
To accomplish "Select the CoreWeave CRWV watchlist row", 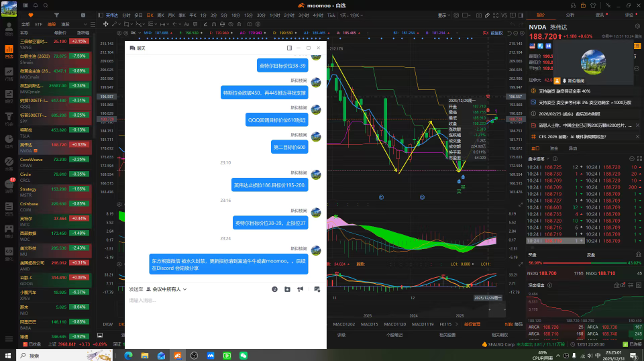I will pos(54,162).
